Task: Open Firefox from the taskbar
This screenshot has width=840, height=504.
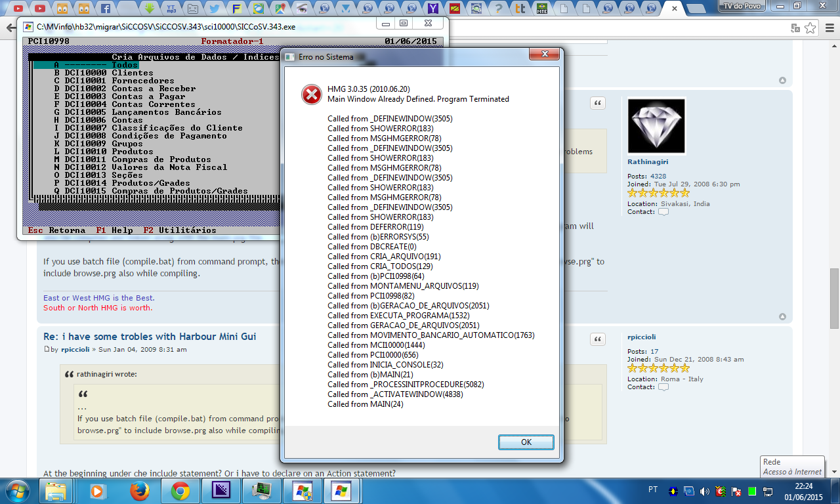Action: pos(138,491)
